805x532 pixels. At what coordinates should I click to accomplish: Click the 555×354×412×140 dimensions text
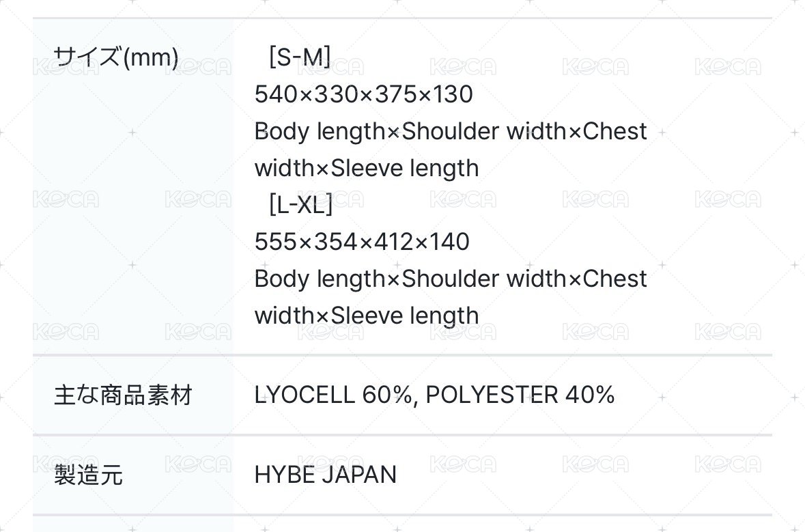(x=362, y=242)
